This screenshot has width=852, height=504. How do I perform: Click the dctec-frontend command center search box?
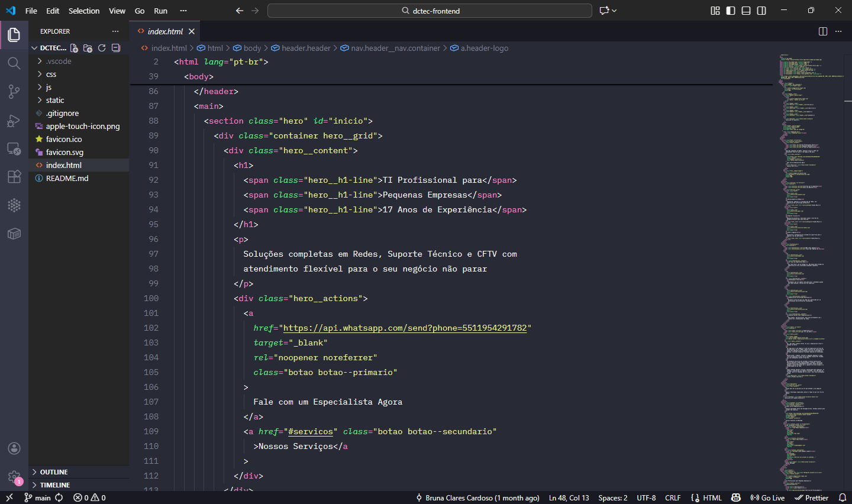coord(430,10)
